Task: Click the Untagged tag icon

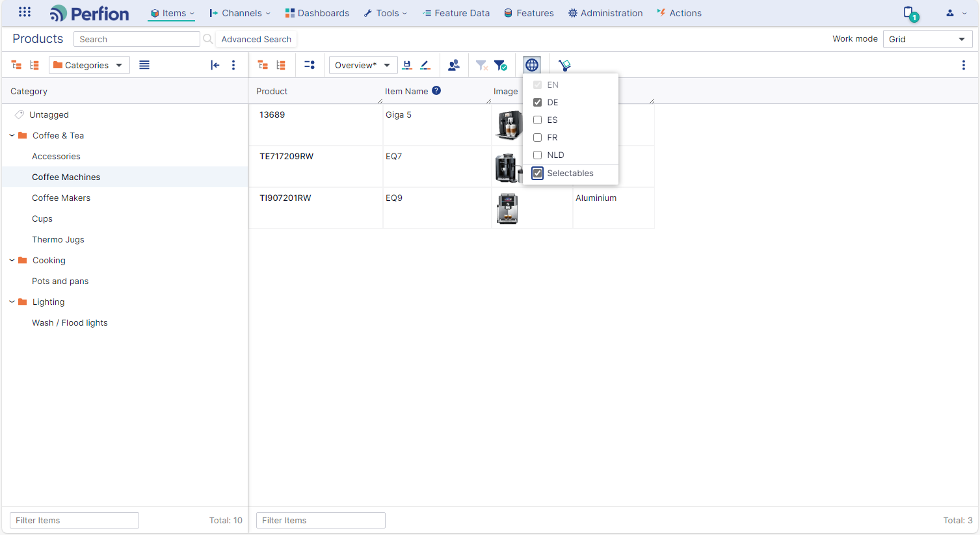Action: pyautogui.click(x=20, y=114)
